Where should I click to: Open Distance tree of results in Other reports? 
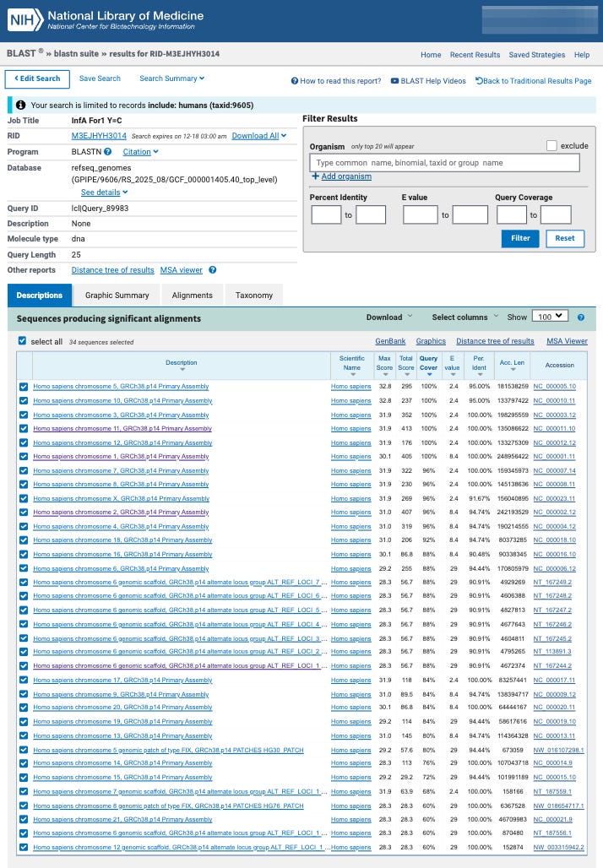tap(112, 270)
